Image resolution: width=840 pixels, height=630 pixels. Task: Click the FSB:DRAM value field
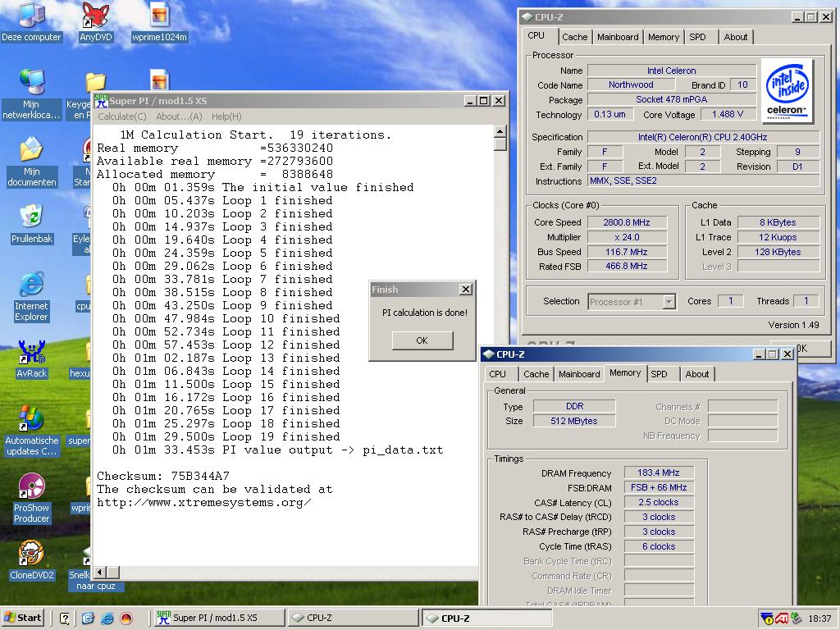point(659,487)
